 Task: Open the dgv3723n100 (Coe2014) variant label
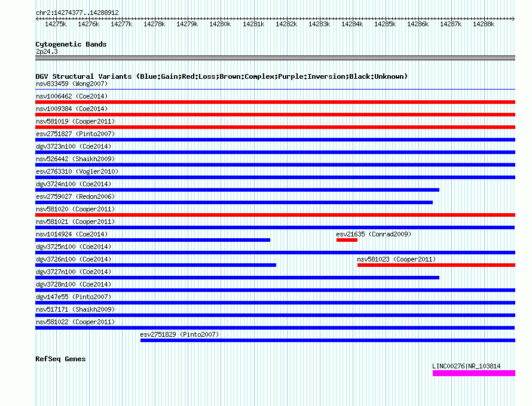[74, 146]
